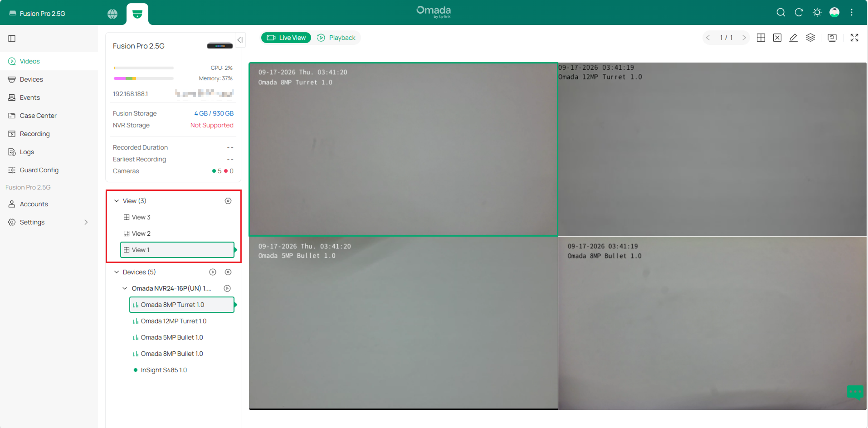Open Devices section settings gear icon
The width and height of the screenshot is (868, 428).
228,272
